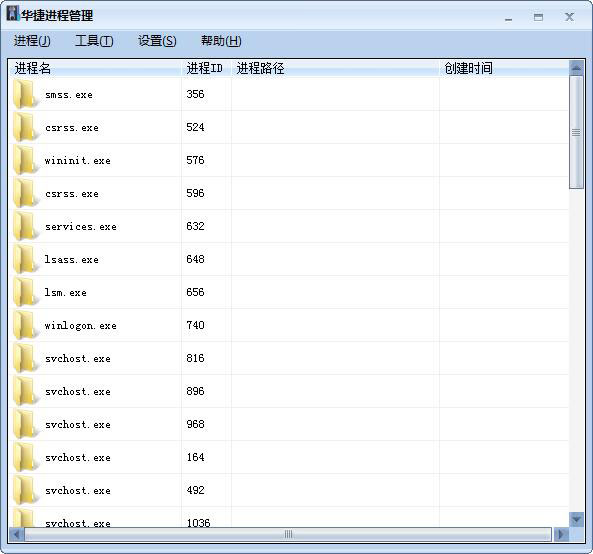Screen dimensions: 593x554
Task: Click the folder icon for svchost.exe, ID 968
Action: pyautogui.click(x=26, y=424)
